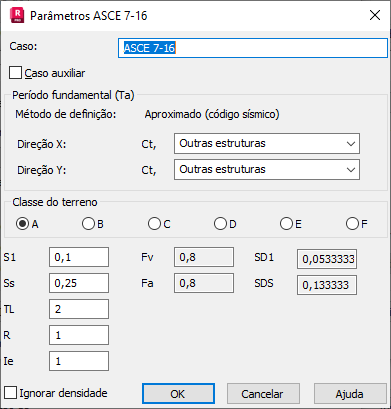Image resolution: width=391 pixels, height=409 pixels.
Task: Click the Robot Structural Analysis title icon
Action: [17, 16]
